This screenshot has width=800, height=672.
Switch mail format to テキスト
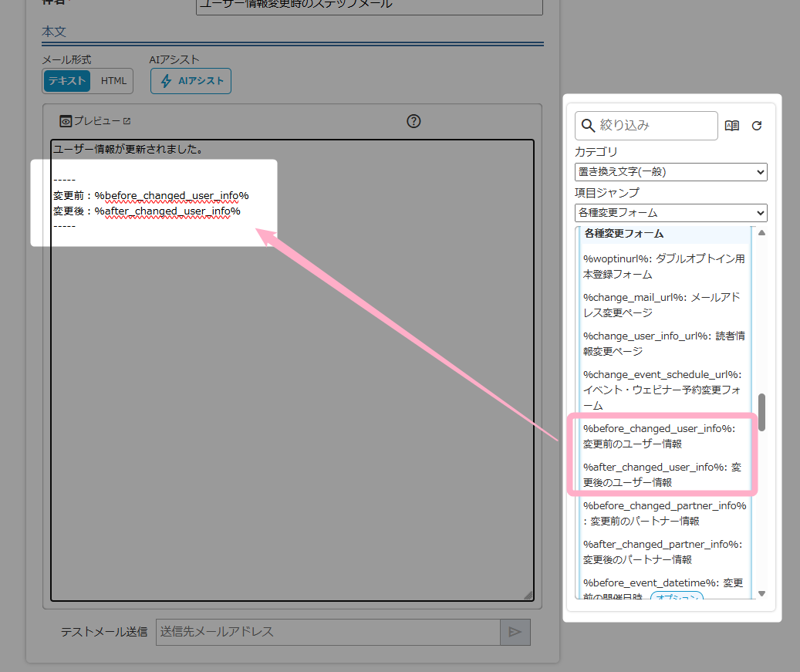pyautogui.click(x=67, y=81)
